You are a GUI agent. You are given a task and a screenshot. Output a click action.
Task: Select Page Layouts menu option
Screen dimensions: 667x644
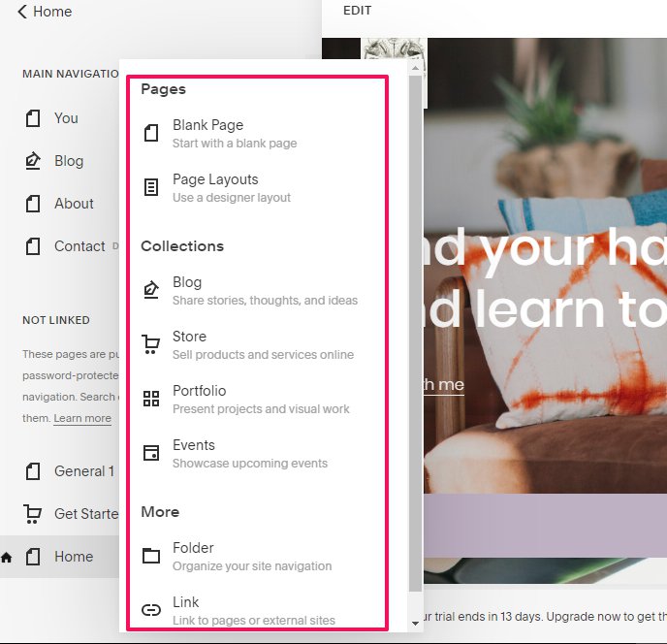pyautogui.click(x=215, y=179)
